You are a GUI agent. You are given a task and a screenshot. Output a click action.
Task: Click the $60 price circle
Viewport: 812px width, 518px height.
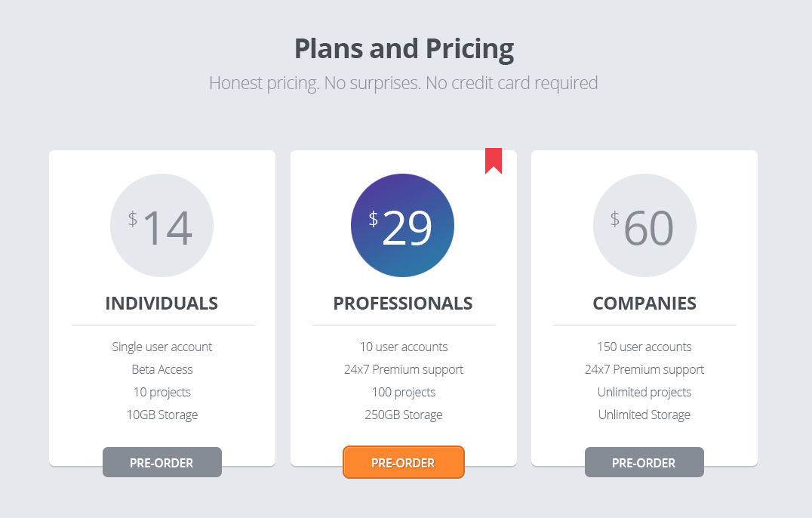(644, 226)
